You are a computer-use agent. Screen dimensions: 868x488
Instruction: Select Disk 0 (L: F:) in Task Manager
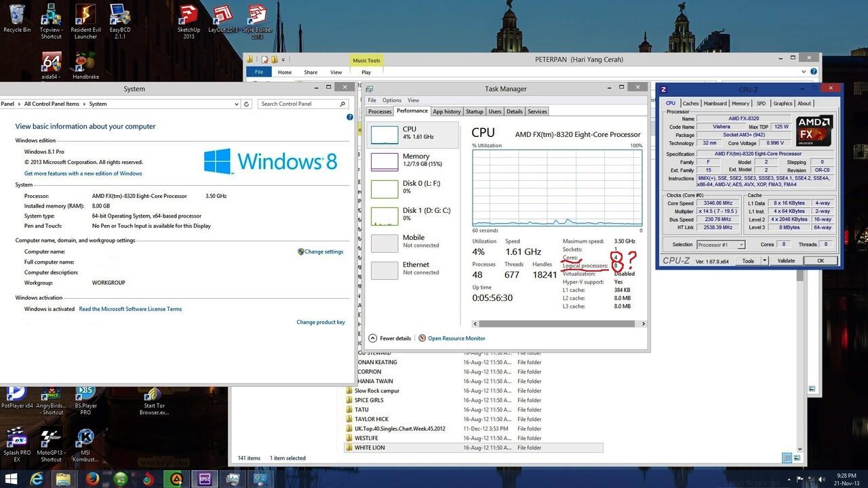point(412,188)
